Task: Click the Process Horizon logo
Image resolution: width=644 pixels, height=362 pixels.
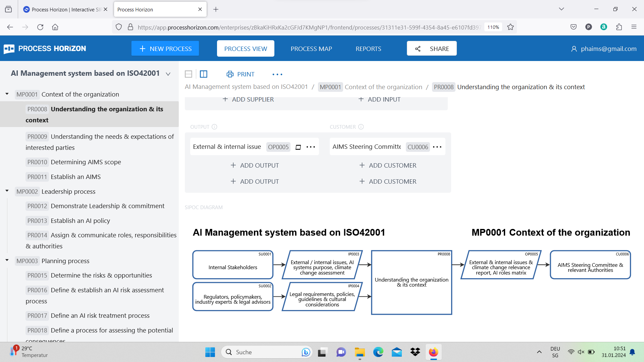Action: tap(45, 49)
